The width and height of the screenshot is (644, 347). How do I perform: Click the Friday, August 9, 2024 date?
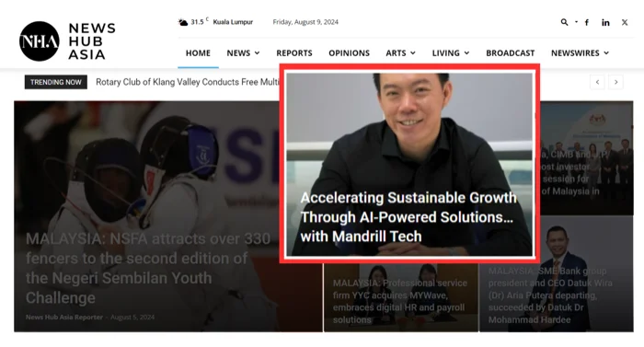click(305, 22)
